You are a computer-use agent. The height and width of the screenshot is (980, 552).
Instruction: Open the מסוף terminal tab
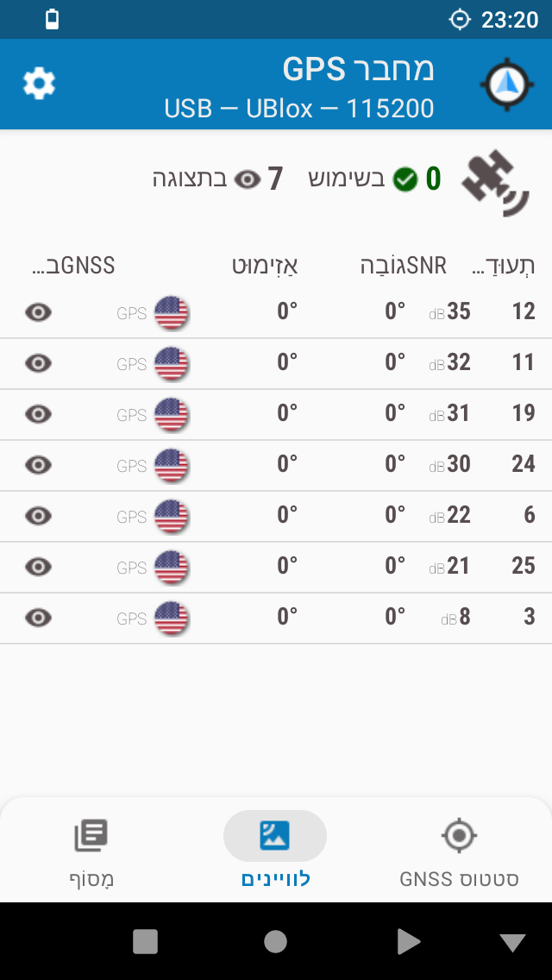(91, 852)
